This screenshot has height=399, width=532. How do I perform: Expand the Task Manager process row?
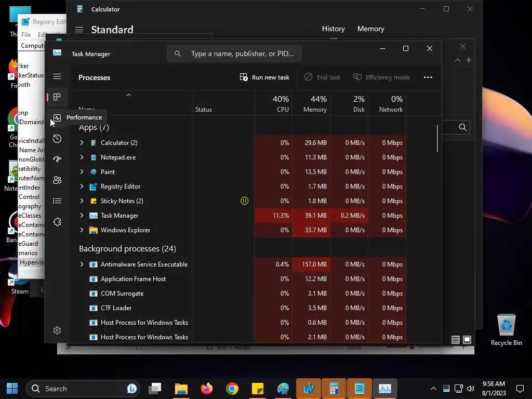(82, 216)
